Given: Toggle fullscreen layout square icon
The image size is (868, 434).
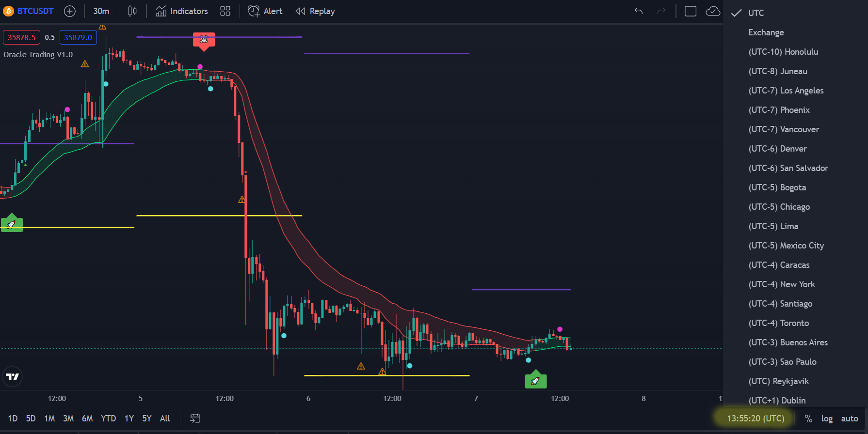Looking at the screenshot, I should (690, 11).
